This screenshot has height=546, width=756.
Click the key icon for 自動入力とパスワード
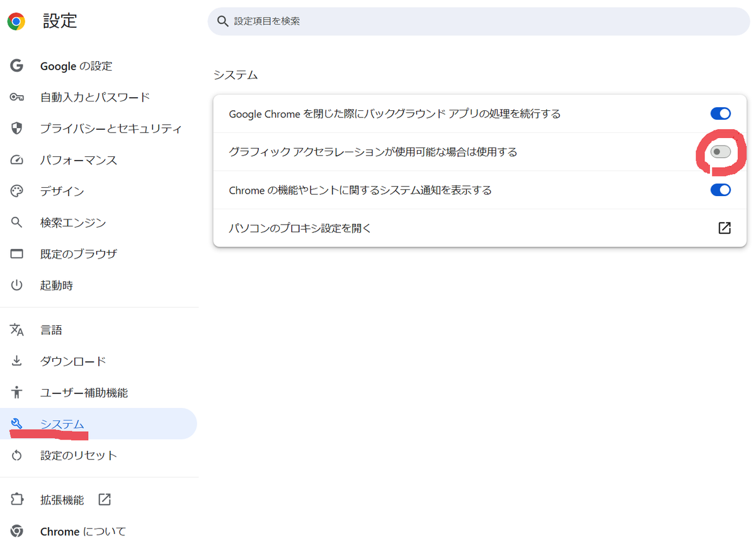click(x=16, y=97)
